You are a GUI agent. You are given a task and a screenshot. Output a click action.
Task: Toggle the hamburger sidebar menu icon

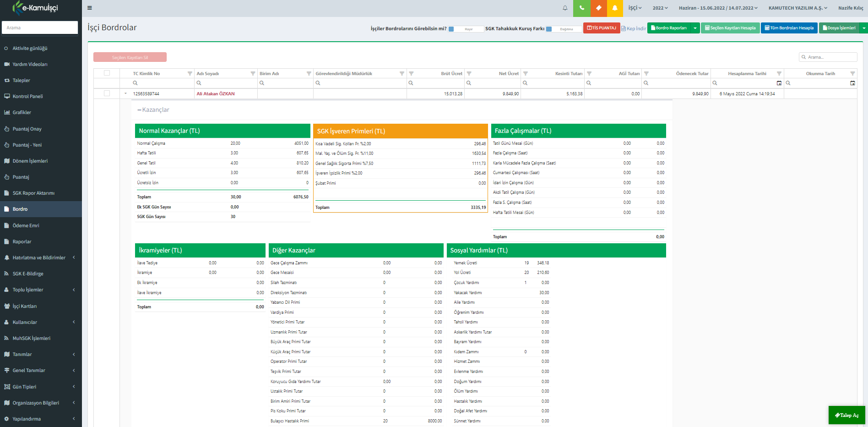pyautogui.click(x=89, y=8)
